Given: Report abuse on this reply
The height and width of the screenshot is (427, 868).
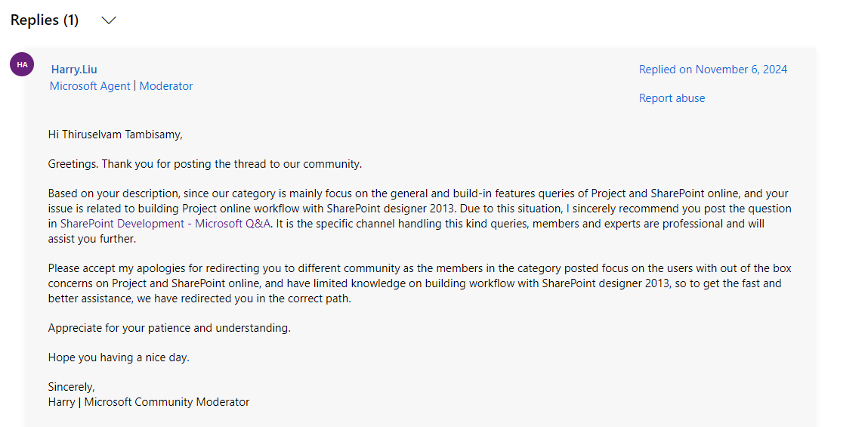Looking at the screenshot, I should [672, 98].
